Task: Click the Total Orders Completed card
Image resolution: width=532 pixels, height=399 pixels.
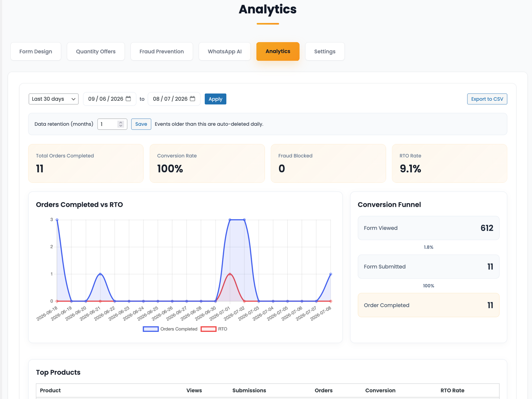Action: [x=86, y=163]
